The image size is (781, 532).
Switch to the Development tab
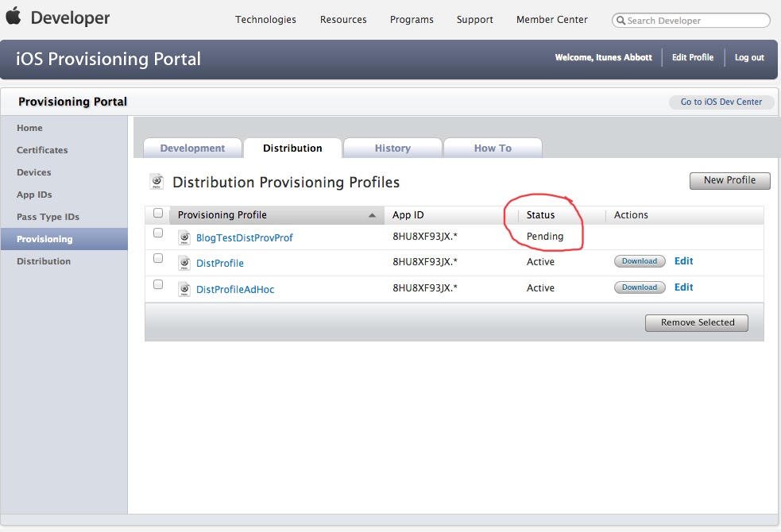[192, 148]
